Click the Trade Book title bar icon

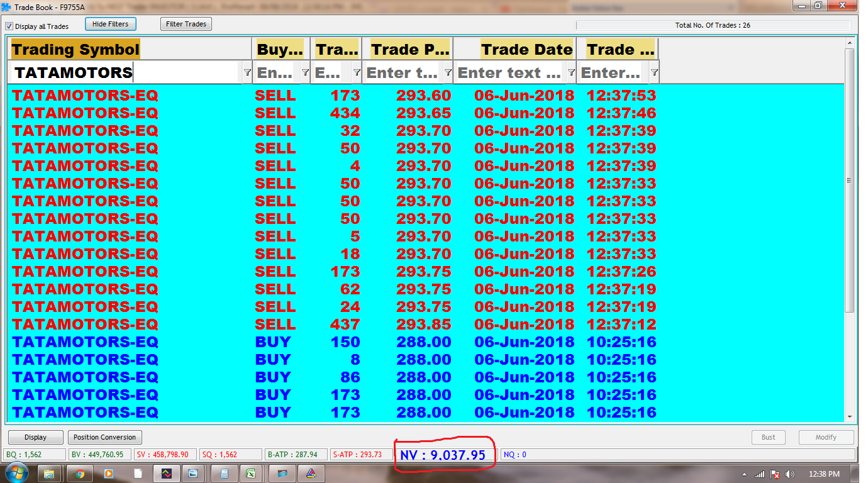tap(6, 7)
